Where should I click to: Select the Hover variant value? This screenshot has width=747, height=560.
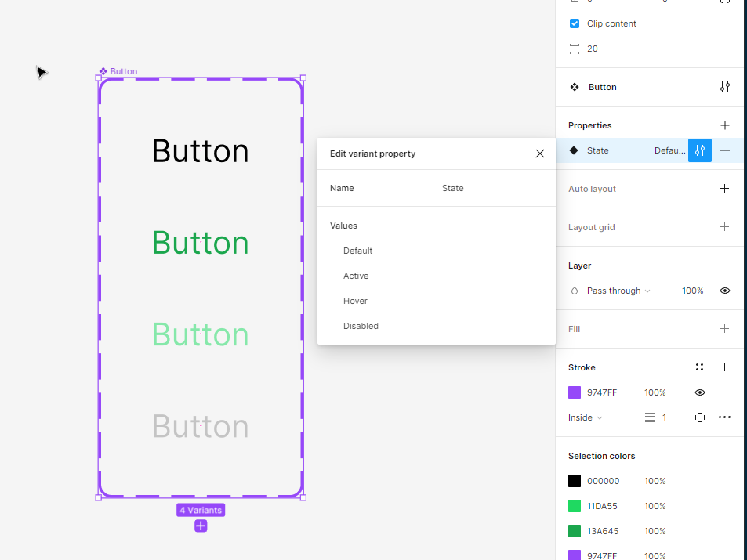pyautogui.click(x=355, y=301)
